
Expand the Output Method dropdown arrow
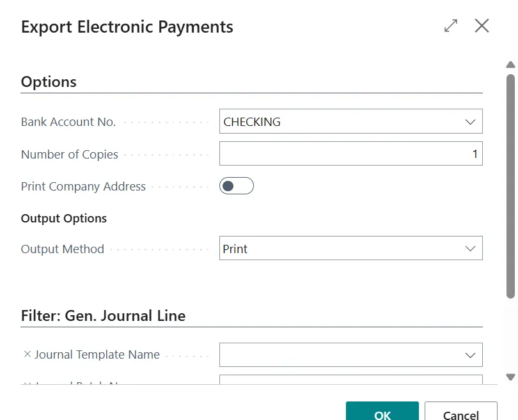click(x=470, y=249)
